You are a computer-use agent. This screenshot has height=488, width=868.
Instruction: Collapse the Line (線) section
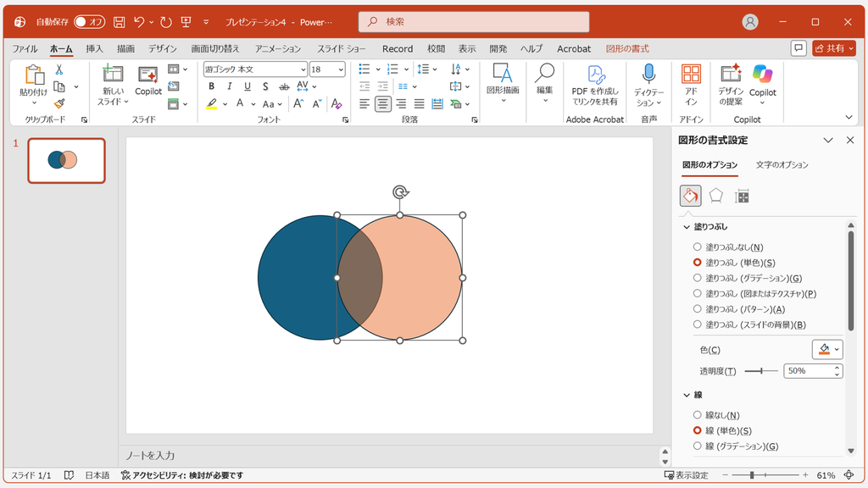(x=687, y=395)
